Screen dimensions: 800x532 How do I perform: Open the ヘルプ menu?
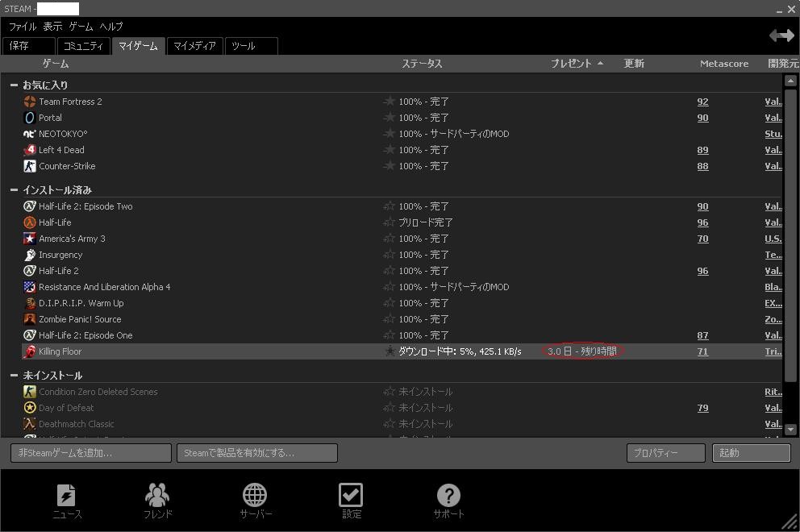tap(111, 27)
